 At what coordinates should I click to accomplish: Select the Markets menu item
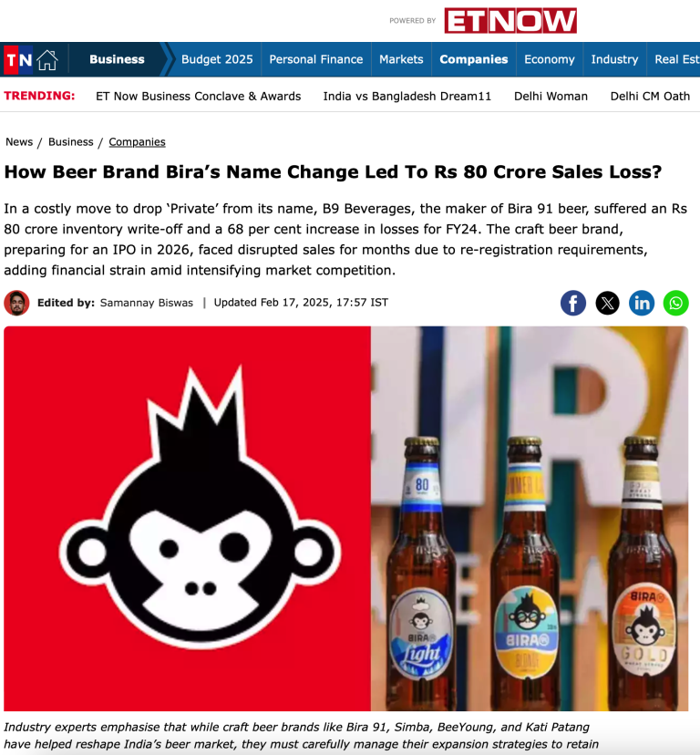coord(401,59)
